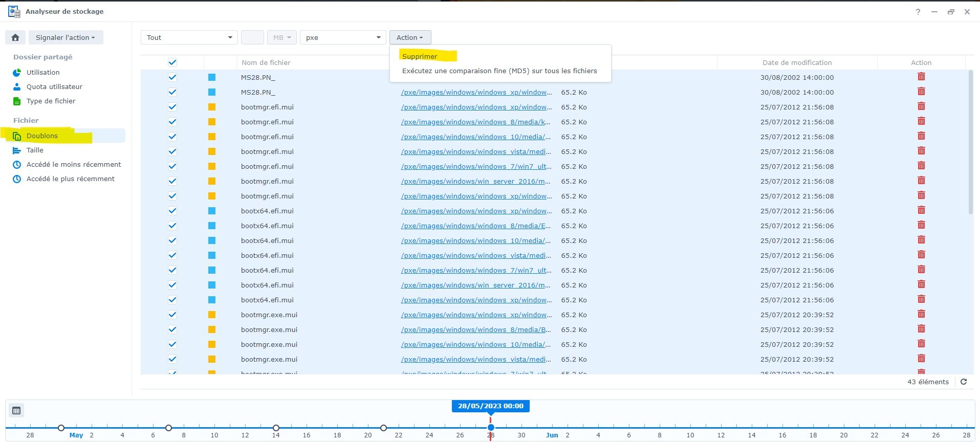This screenshot has height=442, width=980.
Task: Open the MB size unit dropdown
Action: click(x=282, y=37)
